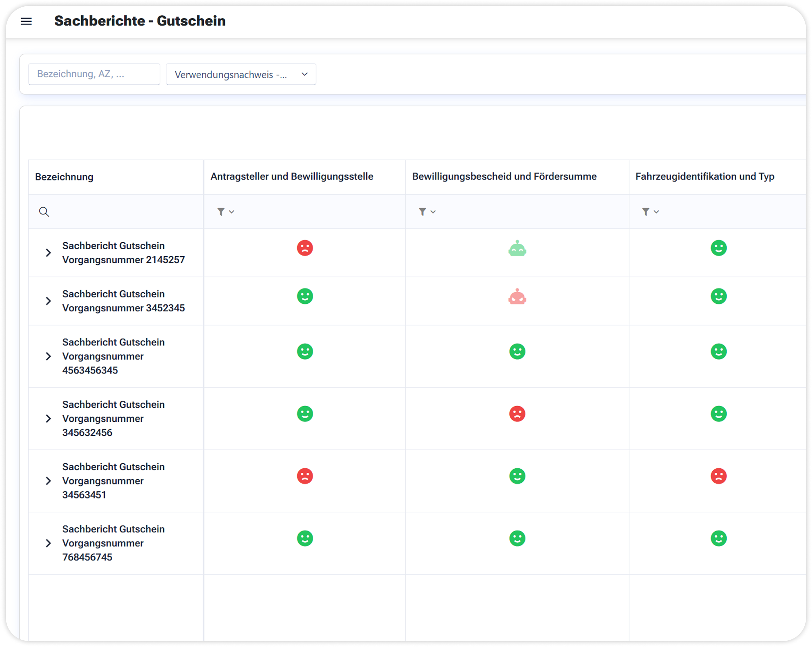The image size is (812, 647).
Task: Click green robot icon in Bewilligungsbescheid for 2145257
Action: 517,249
